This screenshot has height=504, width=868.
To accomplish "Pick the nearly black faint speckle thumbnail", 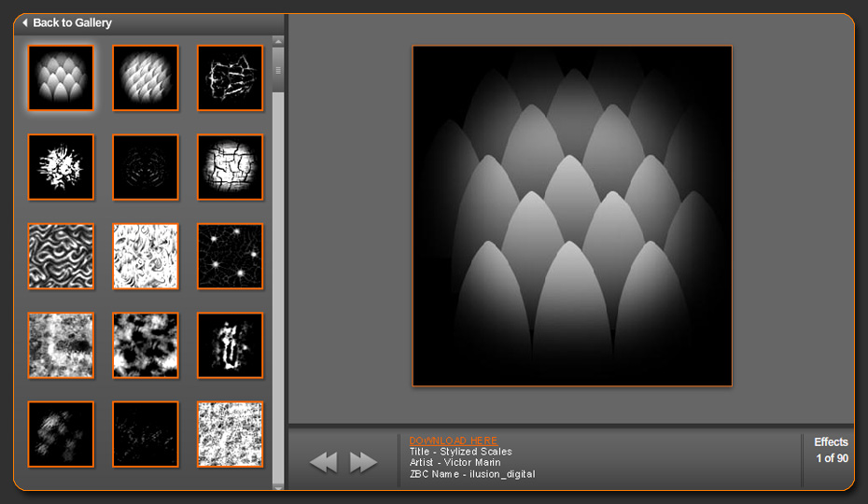I will click(146, 435).
